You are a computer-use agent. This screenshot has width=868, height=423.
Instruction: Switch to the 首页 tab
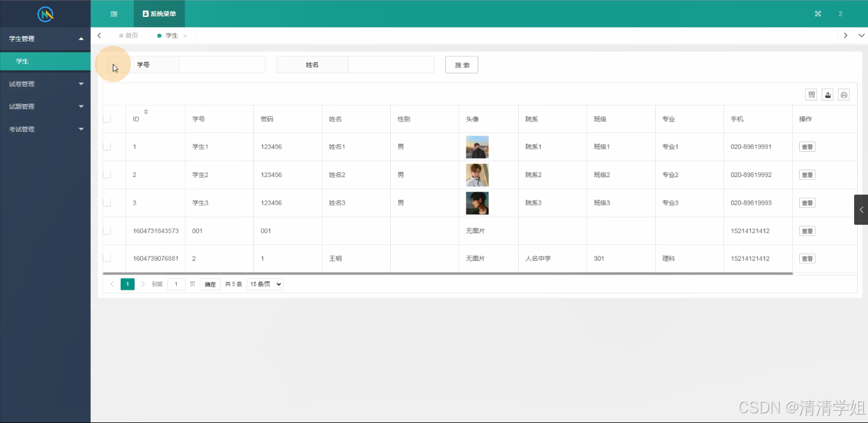point(128,36)
